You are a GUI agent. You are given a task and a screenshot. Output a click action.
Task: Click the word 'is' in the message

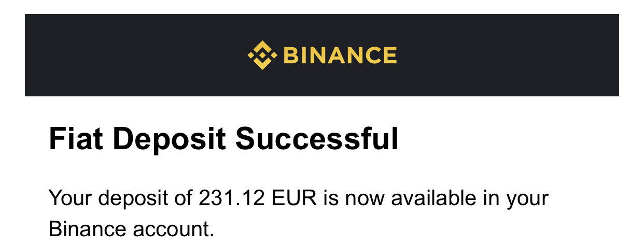click(x=331, y=198)
